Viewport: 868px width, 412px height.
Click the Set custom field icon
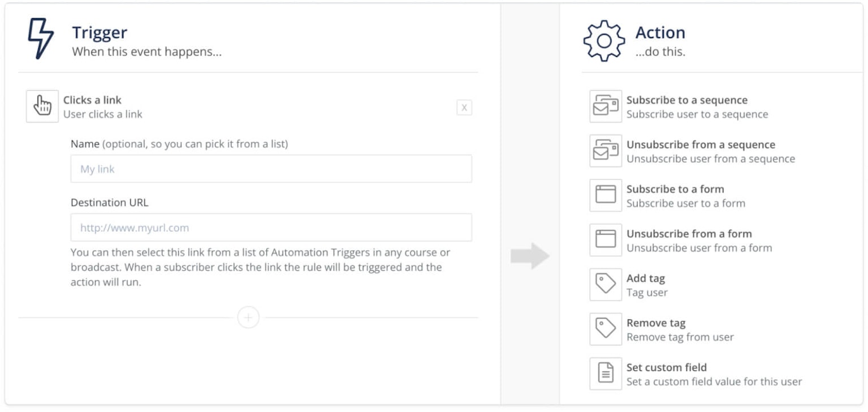pyautogui.click(x=605, y=374)
